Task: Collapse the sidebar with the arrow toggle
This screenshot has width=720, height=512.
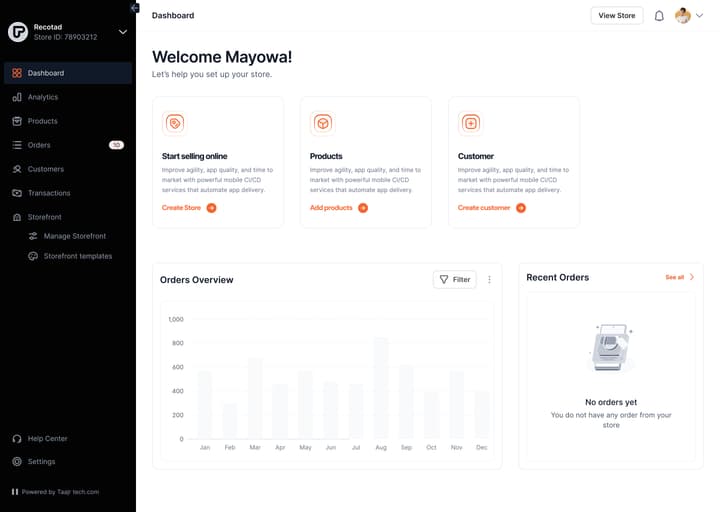Action: [135, 8]
